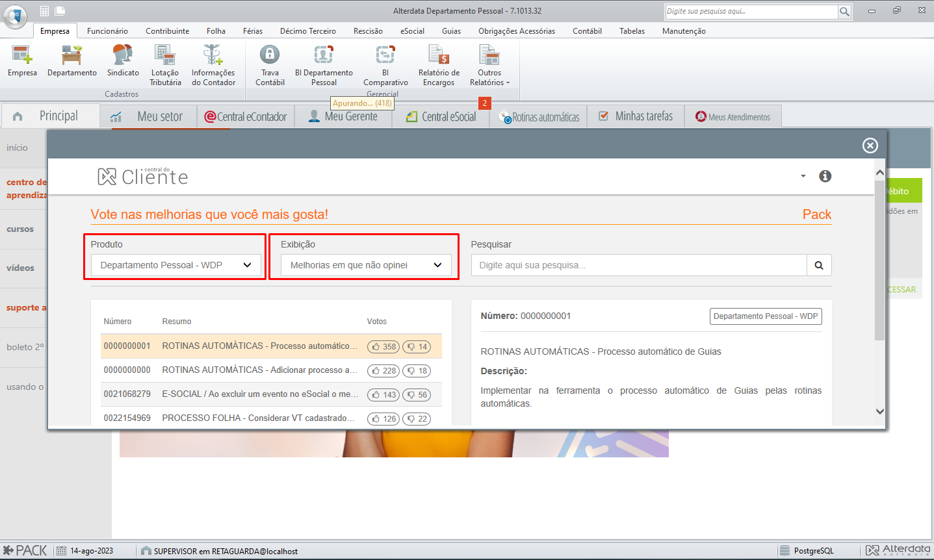Open the Exibição dropdown
The height and width of the screenshot is (560, 934).
point(366,265)
